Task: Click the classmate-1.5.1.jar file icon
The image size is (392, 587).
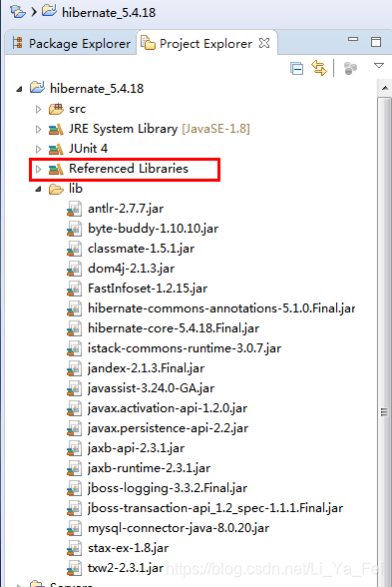Action: [x=74, y=249]
